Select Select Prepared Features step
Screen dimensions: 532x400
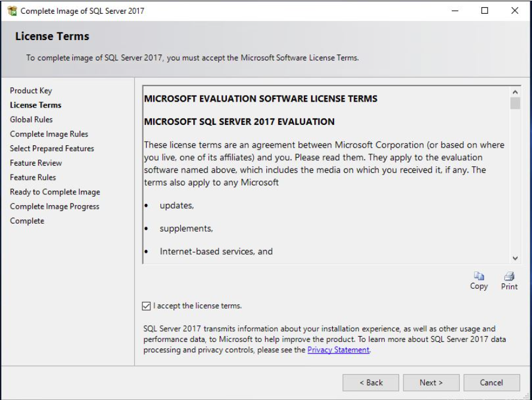(x=52, y=148)
